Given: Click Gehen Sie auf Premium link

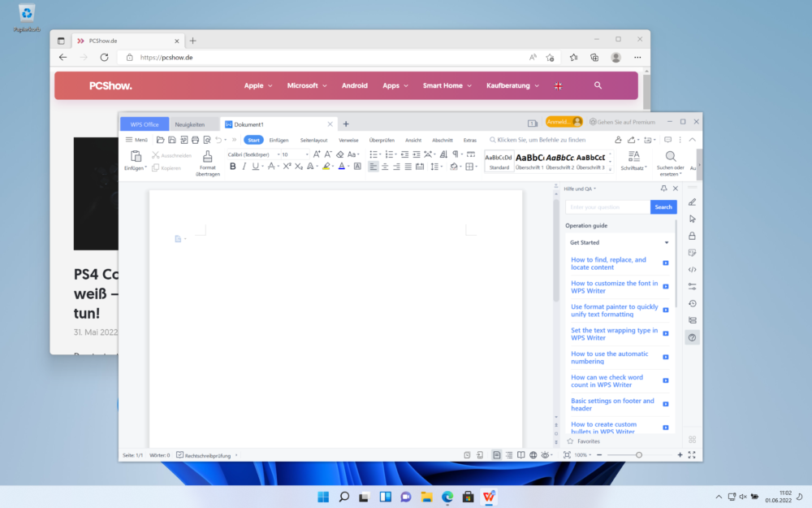Looking at the screenshot, I should [x=623, y=122].
